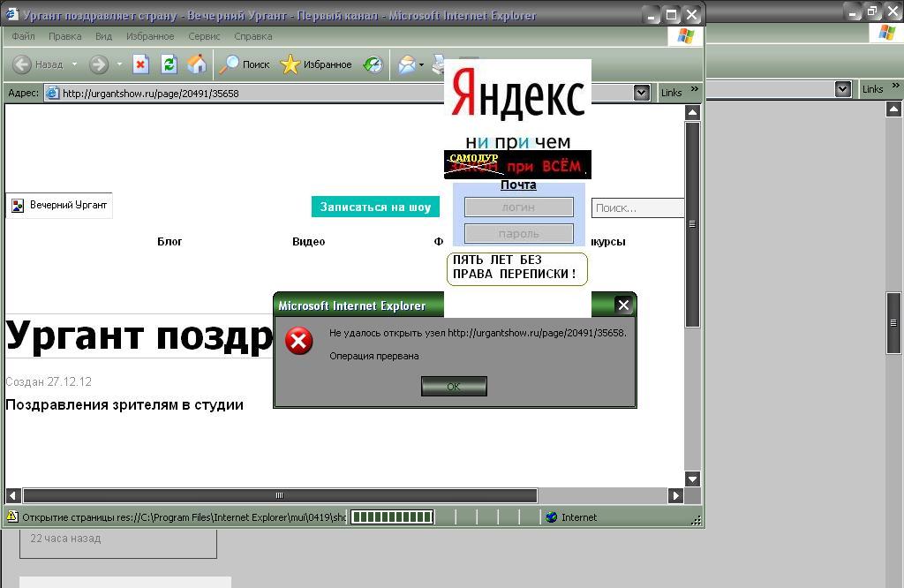Click into the логин input field
Image resolution: width=904 pixels, height=588 pixels.
[519, 207]
